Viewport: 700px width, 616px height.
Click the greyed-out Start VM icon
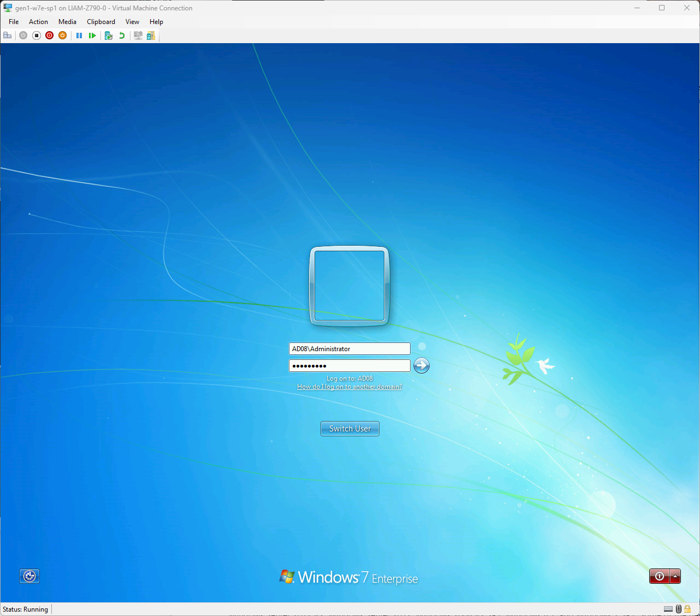pyautogui.click(x=23, y=35)
